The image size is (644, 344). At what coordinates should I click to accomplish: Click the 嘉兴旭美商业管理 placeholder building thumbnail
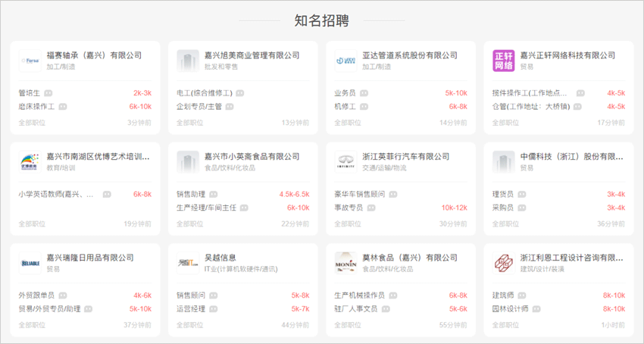188,61
